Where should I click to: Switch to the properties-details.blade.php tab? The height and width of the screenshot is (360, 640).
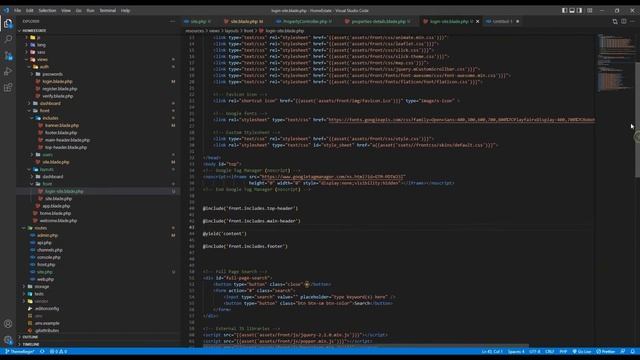378,21
